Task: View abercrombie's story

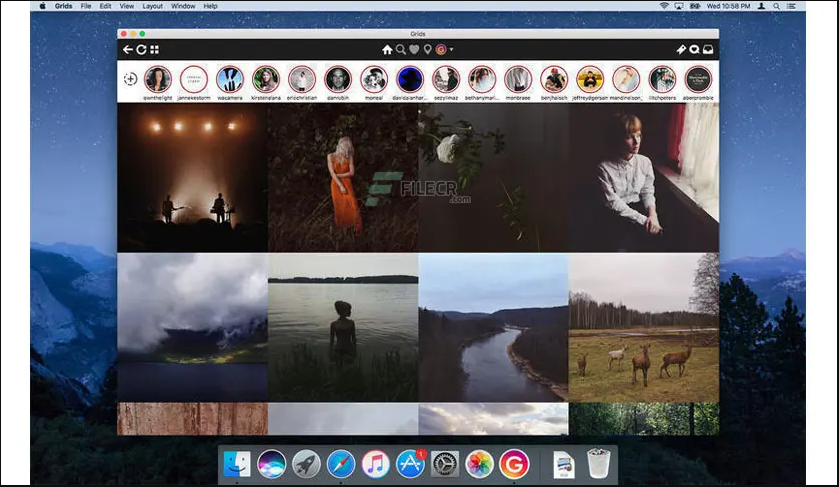Action: tap(698, 79)
